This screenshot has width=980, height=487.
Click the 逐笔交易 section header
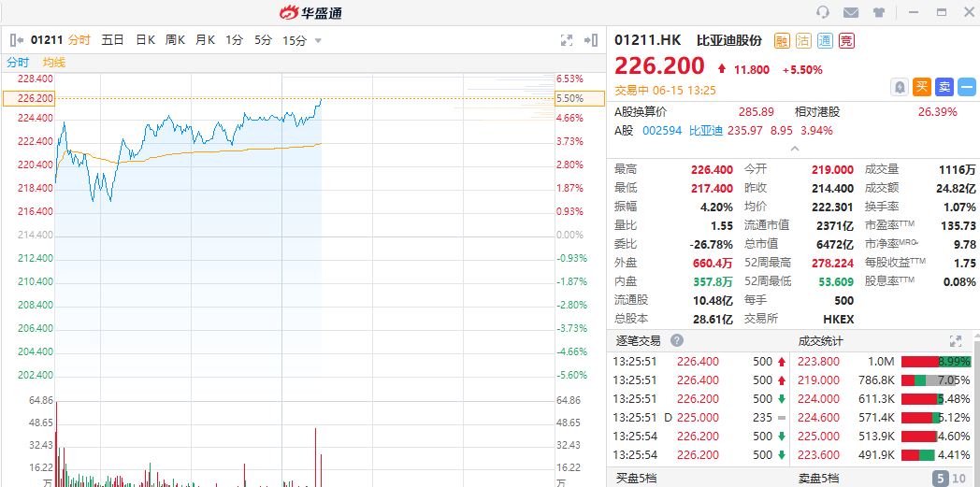[638, 341]
